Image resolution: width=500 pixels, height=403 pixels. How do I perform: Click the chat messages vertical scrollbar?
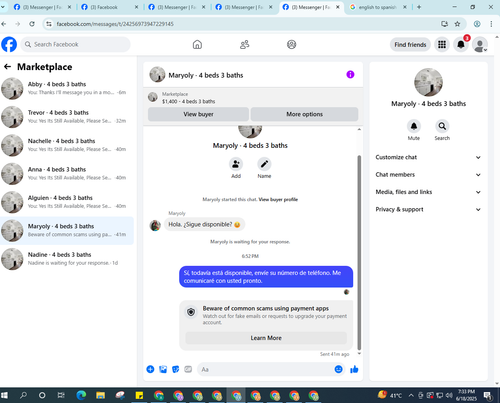click(x=359, y=252)
